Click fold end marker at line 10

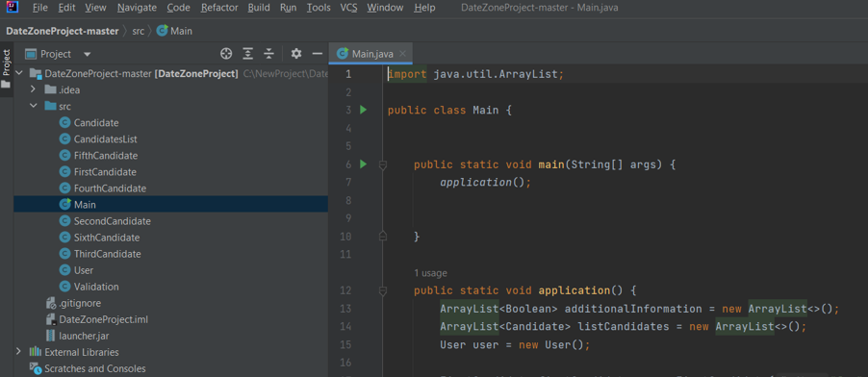(x=383, y=237)
